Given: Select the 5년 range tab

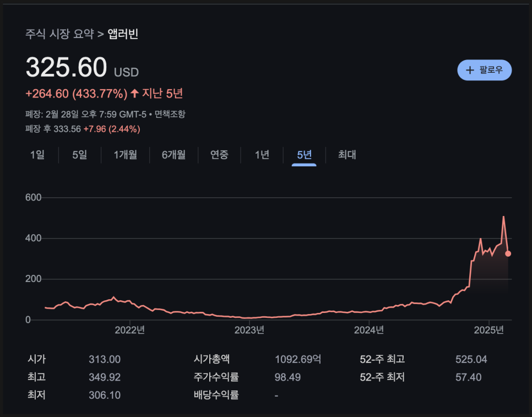Looking at the screenshot, I should [304, 155].
